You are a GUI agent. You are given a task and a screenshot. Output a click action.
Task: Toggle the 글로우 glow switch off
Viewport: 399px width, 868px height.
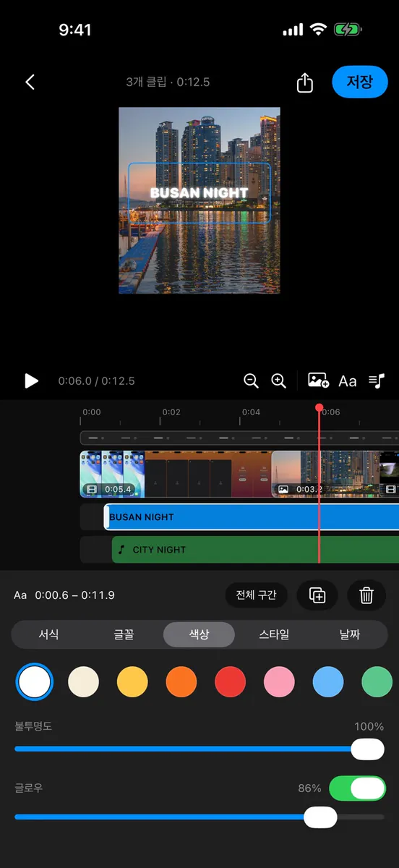click(357, 788)
